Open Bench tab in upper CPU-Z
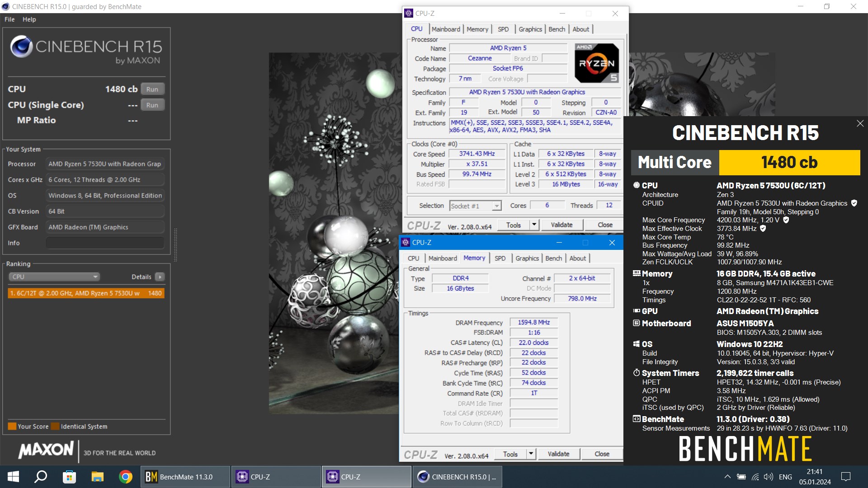868x488 pixels. click(557, 29)
